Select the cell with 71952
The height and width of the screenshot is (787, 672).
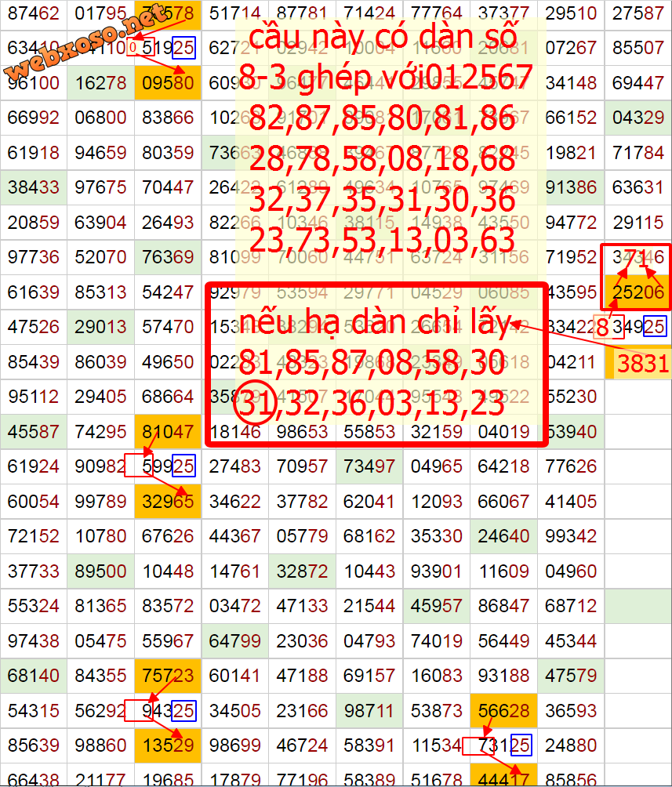571,257
